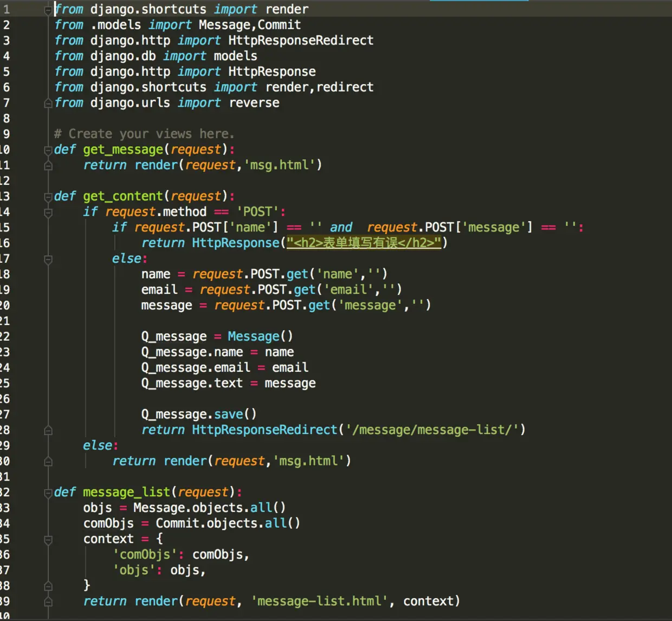Click the word 'reverse' on the django.urls import
The image size is (672, 621).
pos(254,103)
